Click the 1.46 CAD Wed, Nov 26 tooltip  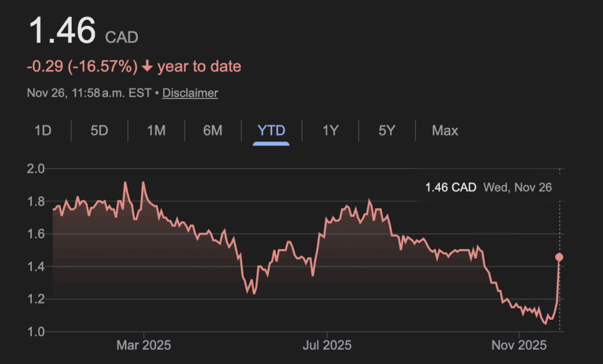tap(488, 188)
